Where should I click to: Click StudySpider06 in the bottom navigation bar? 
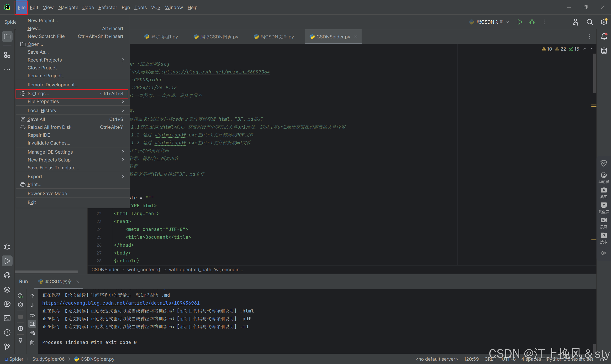[x=48, y=359]
